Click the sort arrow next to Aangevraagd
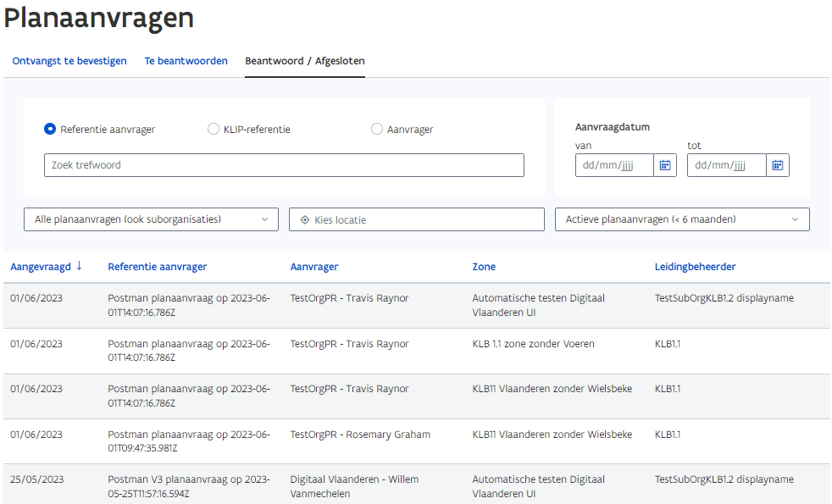Viewport: 832px width, 504px height. click(x=79, y=266)
